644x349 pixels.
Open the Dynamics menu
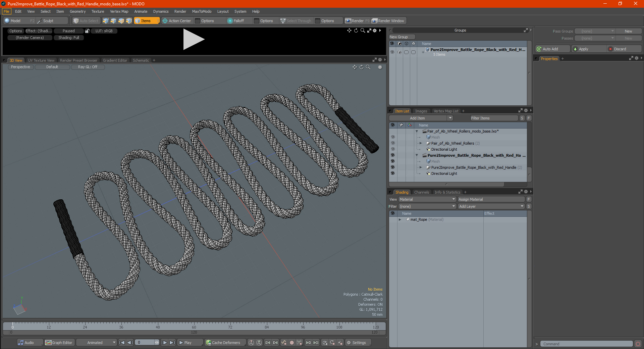point(161,11)
